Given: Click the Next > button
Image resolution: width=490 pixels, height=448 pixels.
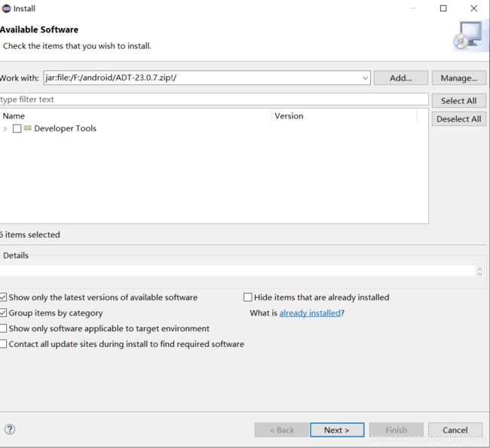Looking at the screenshot, I should (x=337, y=430).
